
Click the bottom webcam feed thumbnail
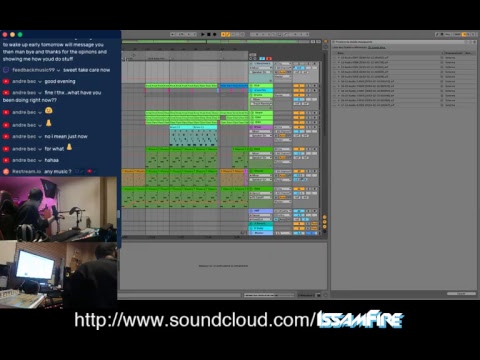[x=58, y=275]
